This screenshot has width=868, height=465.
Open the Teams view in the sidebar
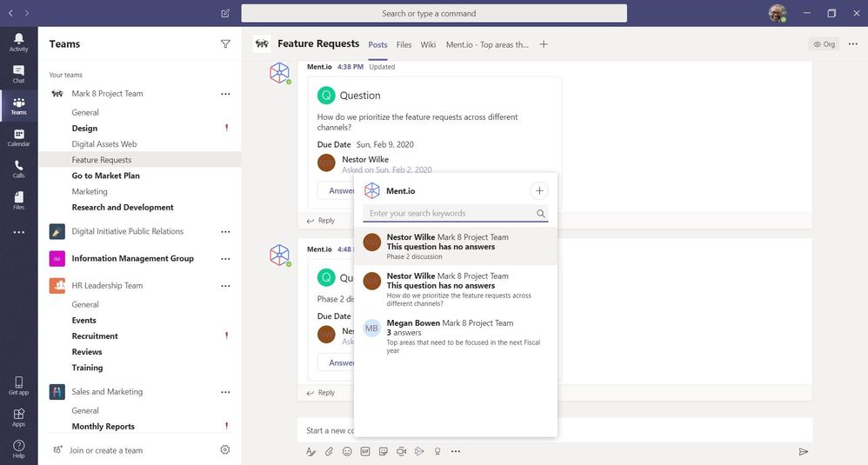[x=19, y=105]
